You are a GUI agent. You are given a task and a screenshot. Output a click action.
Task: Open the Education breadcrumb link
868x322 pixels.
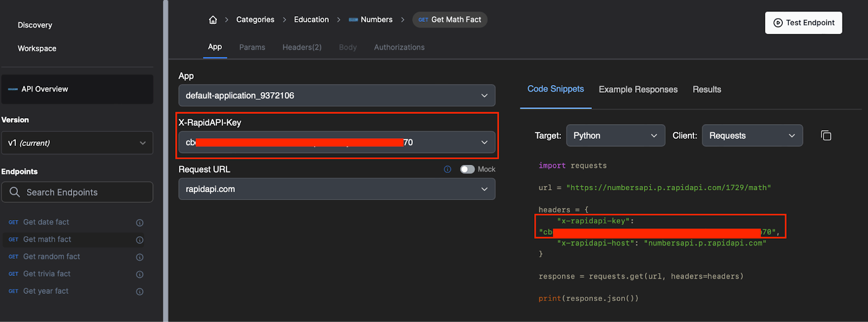(311, 20)
